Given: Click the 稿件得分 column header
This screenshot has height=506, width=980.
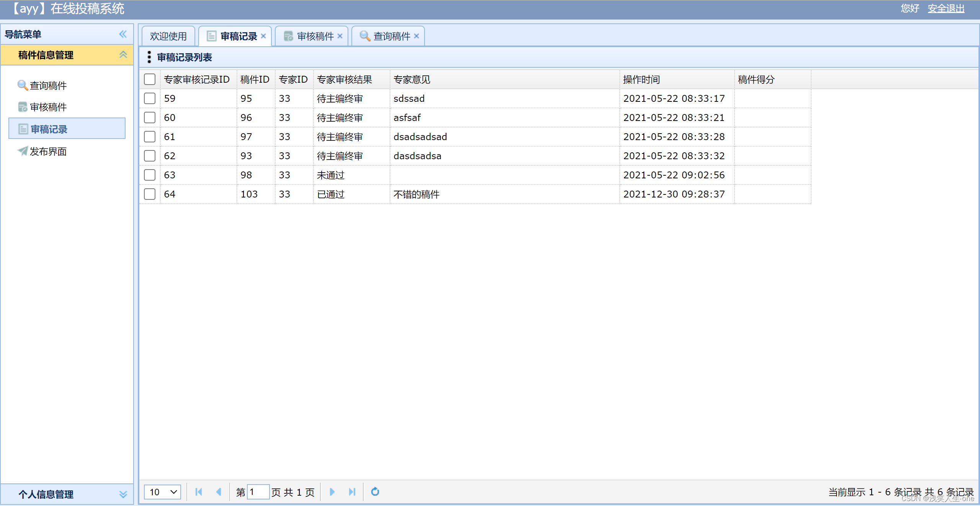Looking at the screenshot, I should point(773,79).
